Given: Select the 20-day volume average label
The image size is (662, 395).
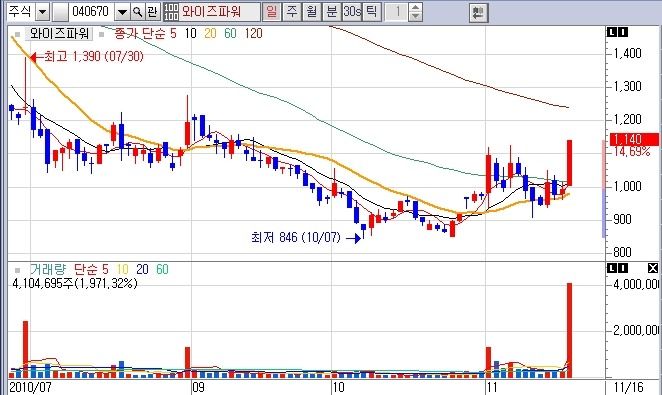Looking at the screenshot, I should pyautogui.click(x=142, y=269).
